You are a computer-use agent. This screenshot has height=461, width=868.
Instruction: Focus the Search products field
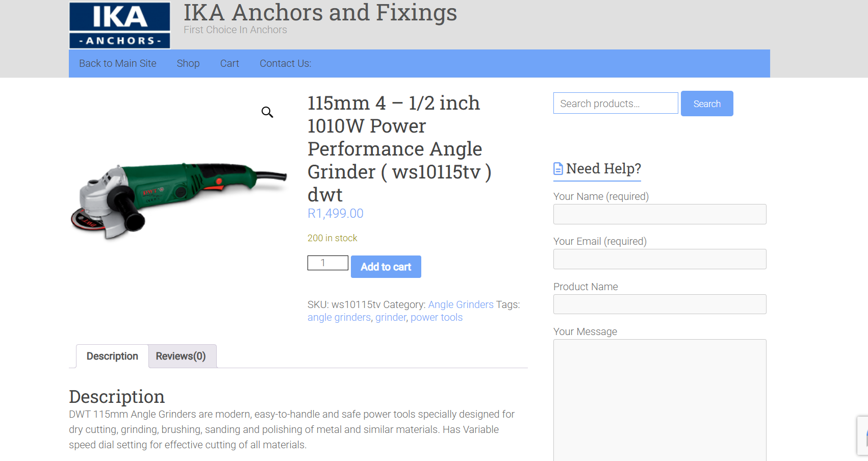point(616,103)
